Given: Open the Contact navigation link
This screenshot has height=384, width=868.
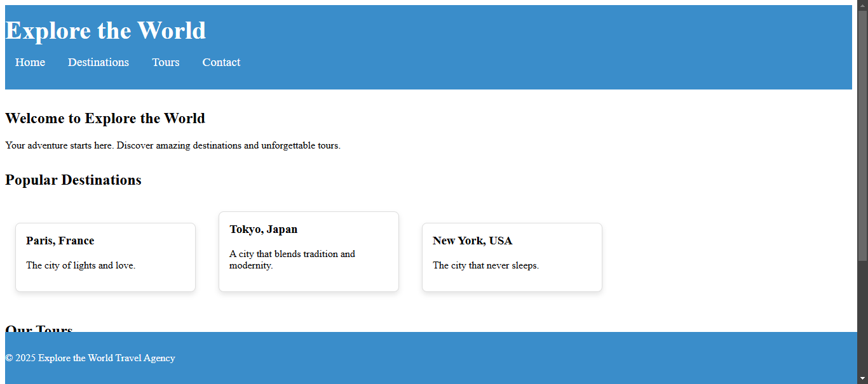Looking at the screenshot, I should click(221, 62).
